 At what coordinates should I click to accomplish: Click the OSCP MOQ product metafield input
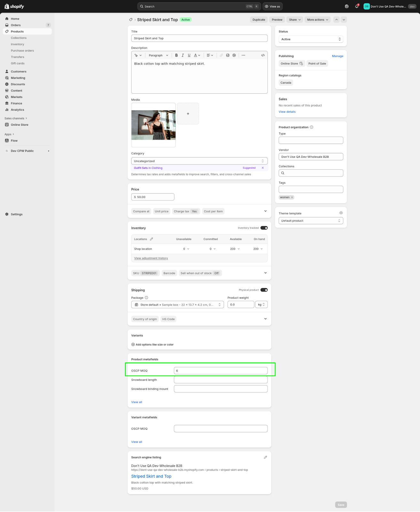(221, 371)
